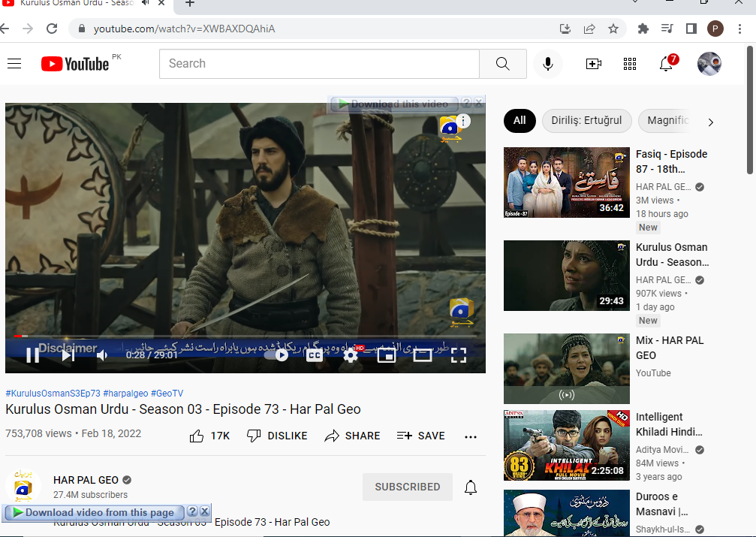This screenshot has width=756, height=537.
Task: Toggle channel notification bell for HAR PAL GEO
Action: 471,487
